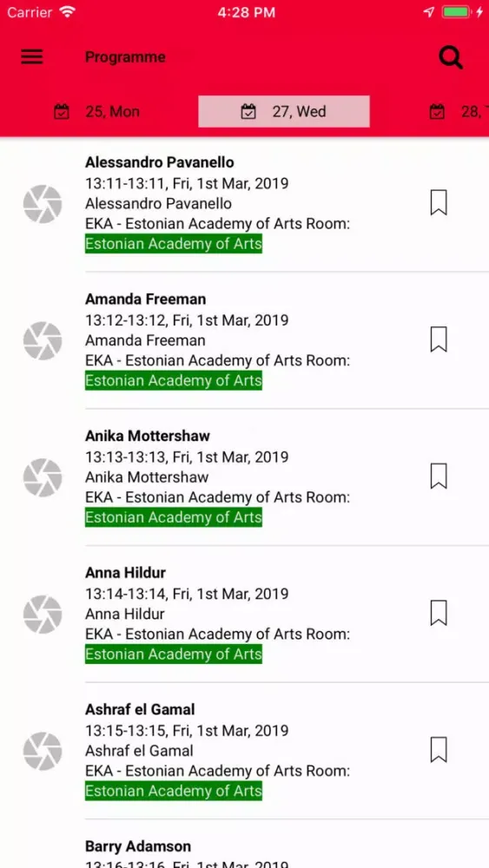489x868 pixels.
Task: Click Alessandro Pavanello's placeholder photo
Action: tap(43, 204)
